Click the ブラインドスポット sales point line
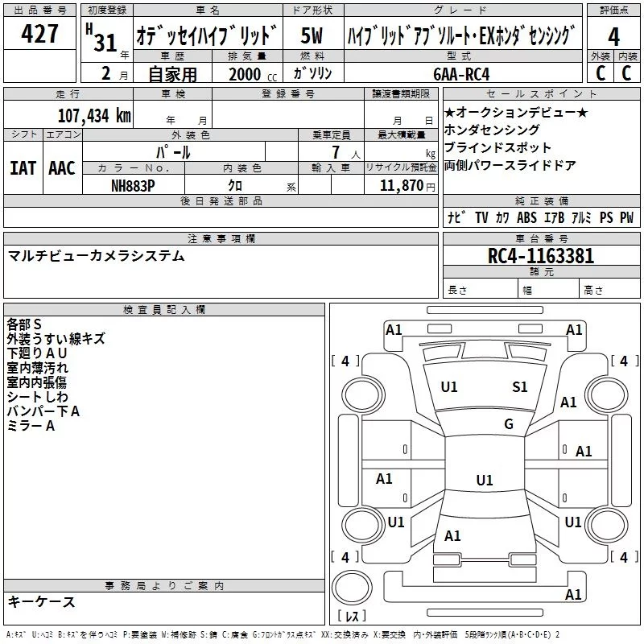The image size is (644, 644). click(x=497, y=147)
